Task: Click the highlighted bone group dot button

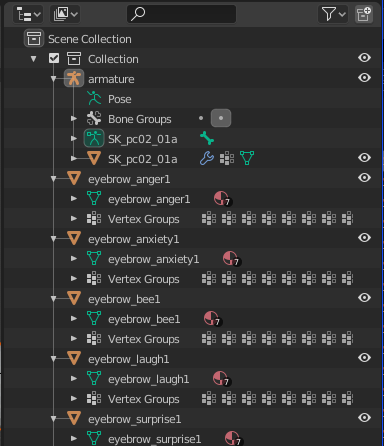Action: click(221, 118)
